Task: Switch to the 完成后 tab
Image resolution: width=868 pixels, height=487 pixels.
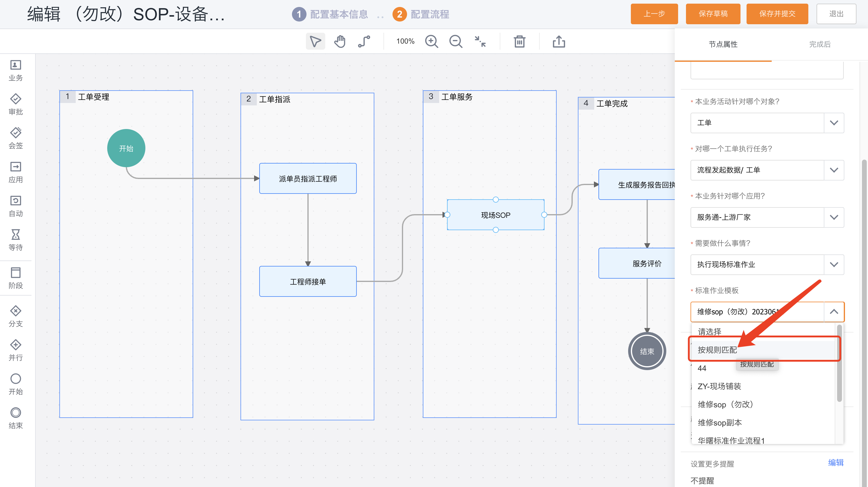Action: [820, 44]
